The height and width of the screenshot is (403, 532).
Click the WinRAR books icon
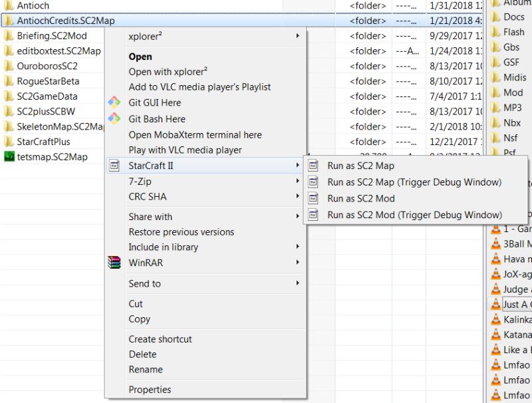click(x=114, y=263)
